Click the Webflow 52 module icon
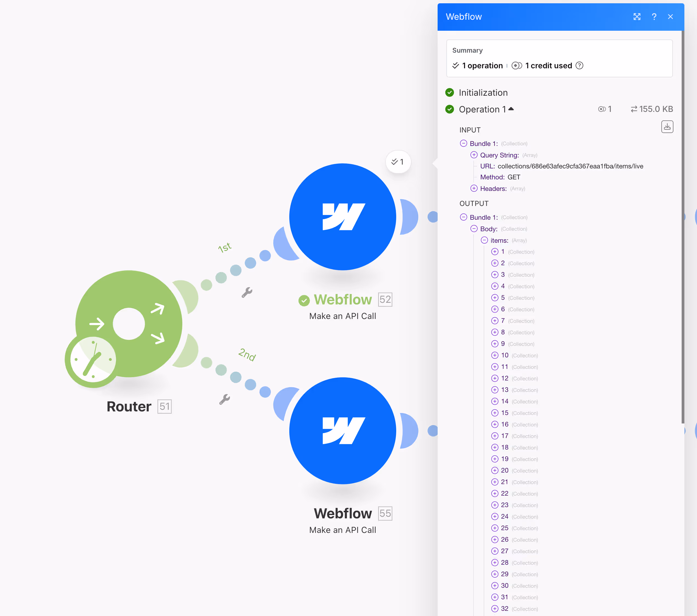The height and width of the screenshot is (616, 697). click(x=342, y=217)
